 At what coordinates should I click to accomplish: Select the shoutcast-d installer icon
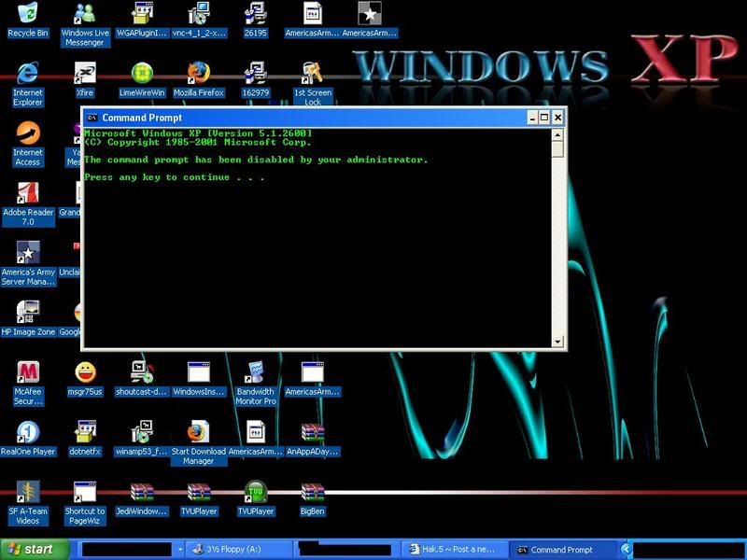(142, 379)
